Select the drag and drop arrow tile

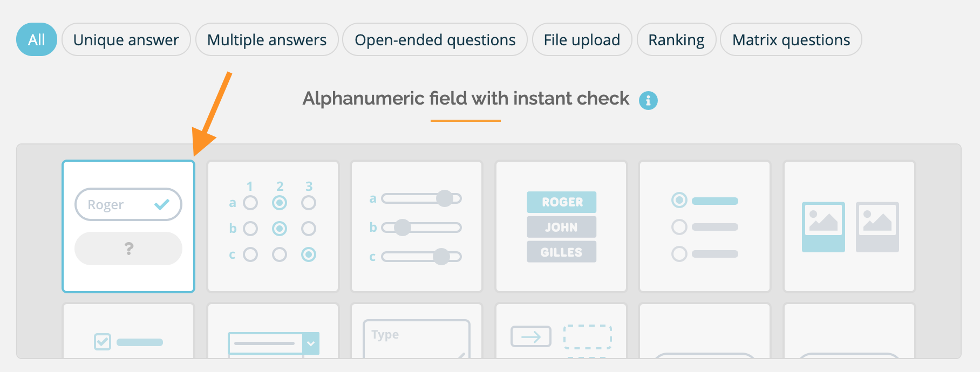561,331
